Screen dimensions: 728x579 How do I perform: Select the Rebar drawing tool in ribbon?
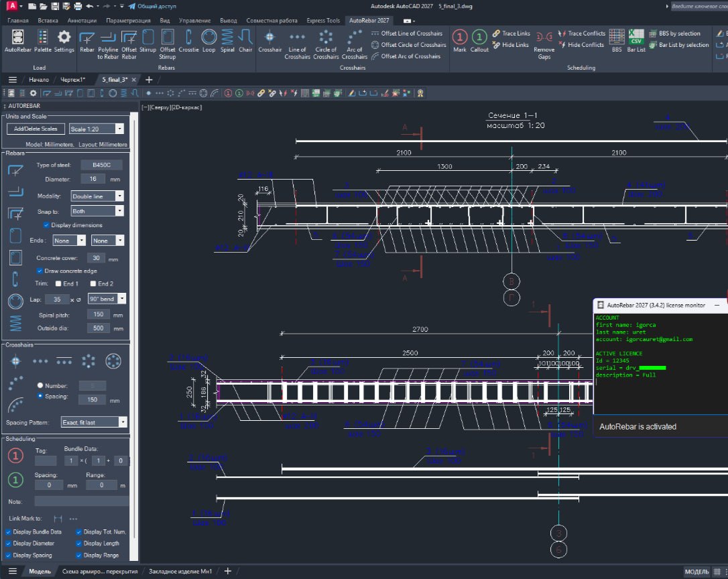[87, 41]
